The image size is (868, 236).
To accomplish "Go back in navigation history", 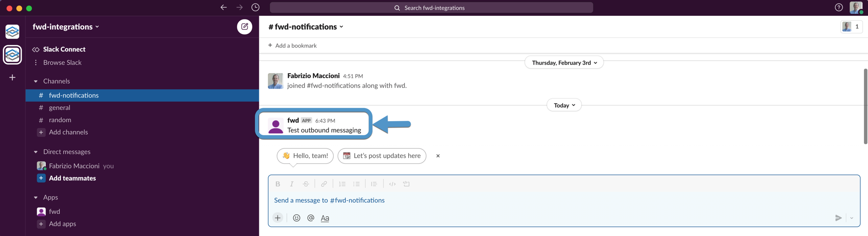I will tap(223, 7).
